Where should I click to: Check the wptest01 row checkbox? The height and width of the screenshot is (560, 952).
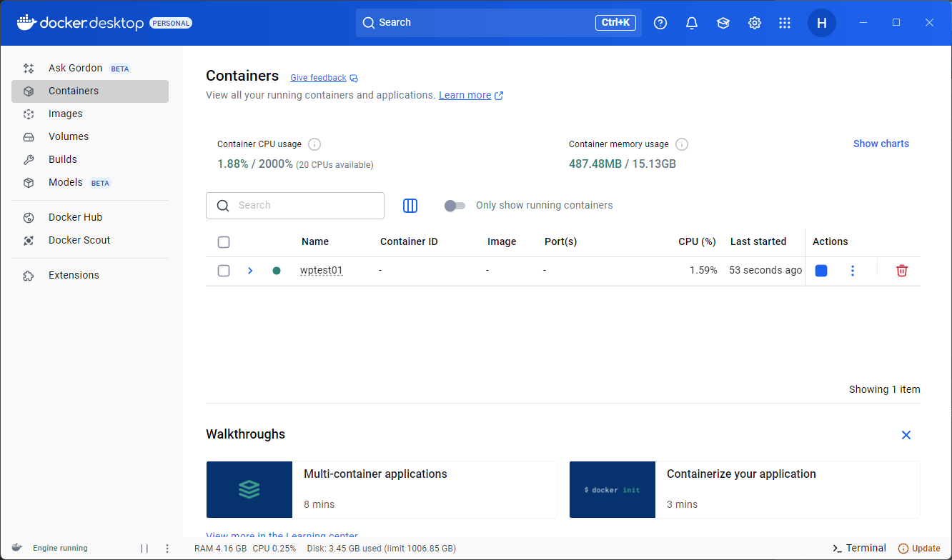coord(224,271)
